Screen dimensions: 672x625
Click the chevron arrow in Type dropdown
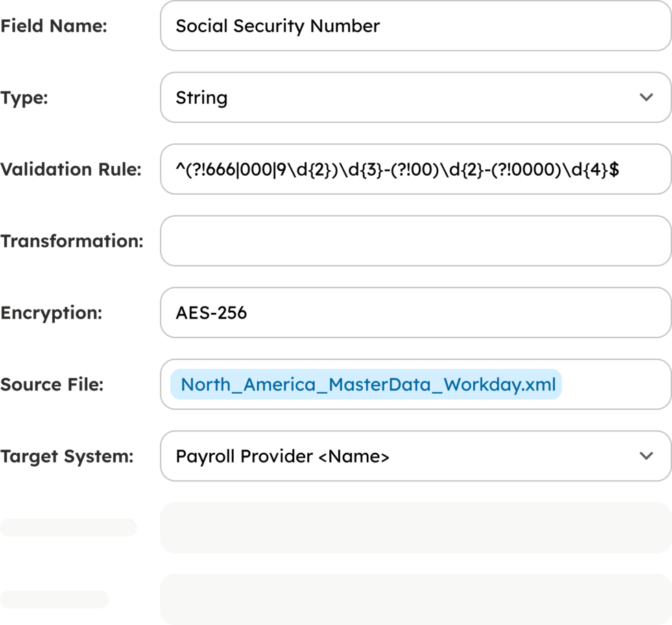(646, 97)
